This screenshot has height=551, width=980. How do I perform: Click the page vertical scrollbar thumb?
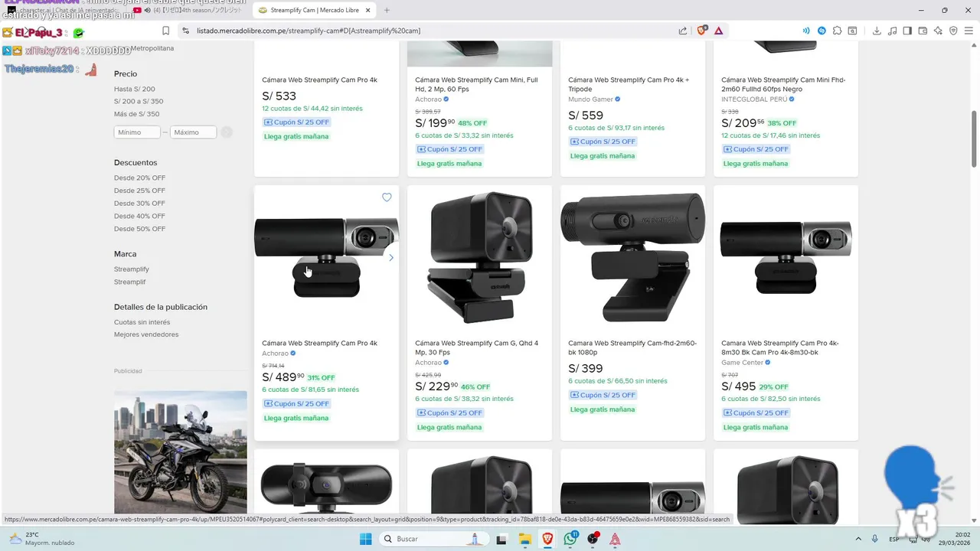click(x=975, y=138)
